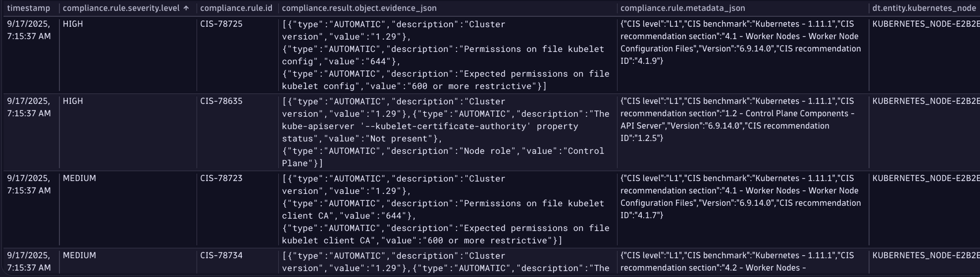Viewport: 980px width, 277px height.
Task: Click evidence JSON mentioning kubelet-certificate-authority
Action: tap(446, 132)
